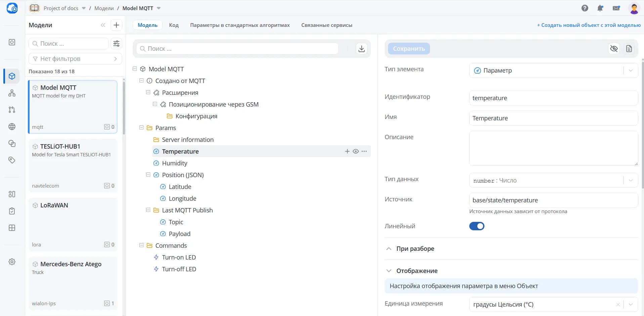Open Связанные сервисы tab
Screen dimensions: 644x316
click(x=327, y=25)
